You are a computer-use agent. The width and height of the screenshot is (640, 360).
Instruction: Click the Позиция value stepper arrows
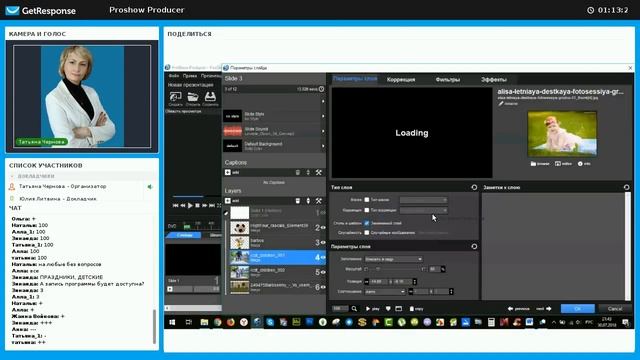coord(415,282)
